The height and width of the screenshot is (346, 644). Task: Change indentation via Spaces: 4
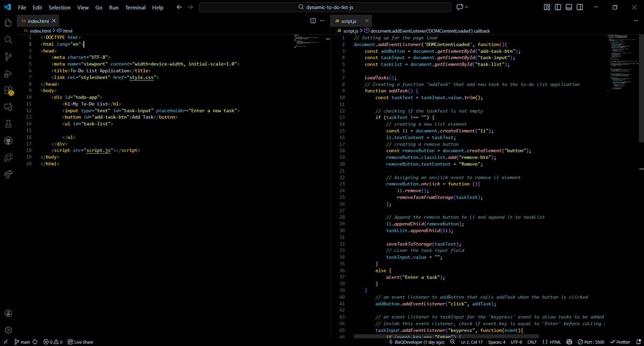click(497, 342)
